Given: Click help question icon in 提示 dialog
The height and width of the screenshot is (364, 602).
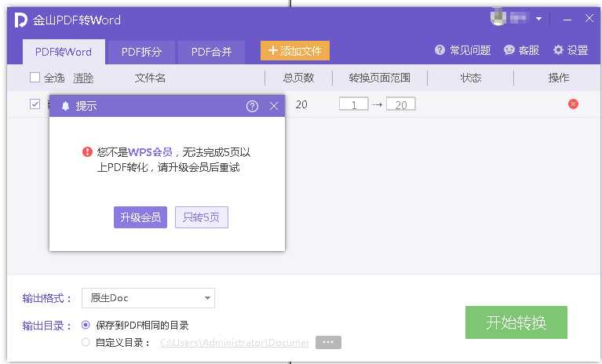Looking at the screenshot, I should pos(252,106).
